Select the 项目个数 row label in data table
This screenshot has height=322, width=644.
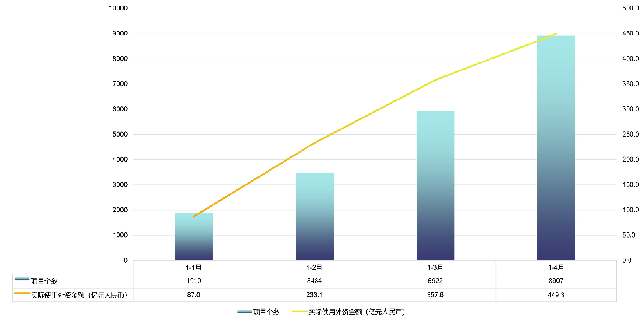tap(44, 281)
